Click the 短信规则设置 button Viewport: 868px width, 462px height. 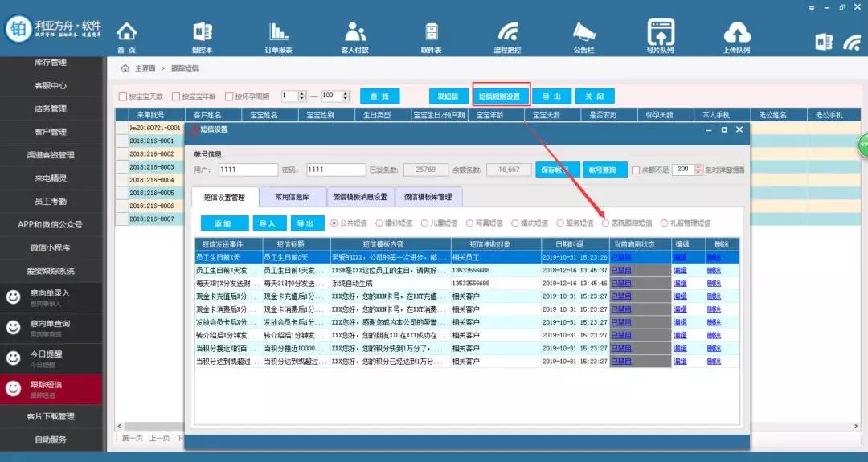[501, 96]
